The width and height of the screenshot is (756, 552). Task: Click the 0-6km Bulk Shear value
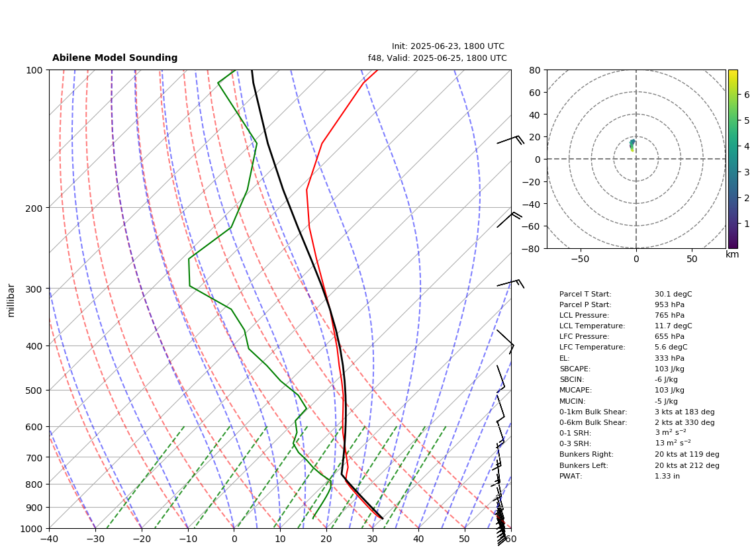point(685,422)
